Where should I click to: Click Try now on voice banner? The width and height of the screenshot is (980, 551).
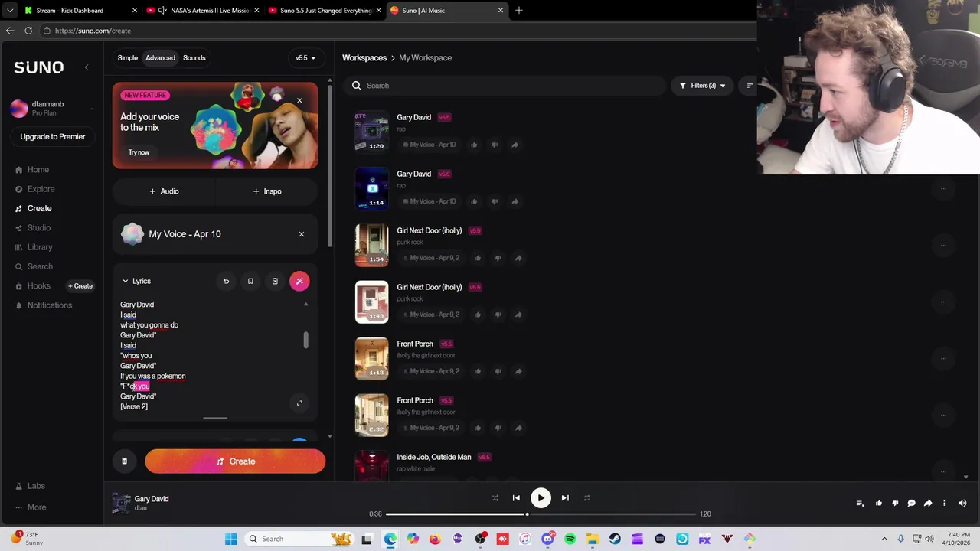139,152
